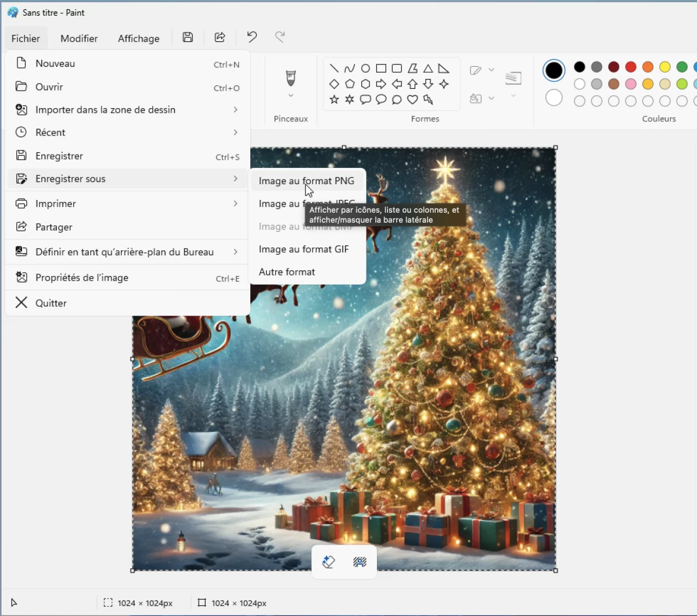Choose Ouvrir from the file menu
Viewport: 697px width, 616px height.
tap(127, 87)
